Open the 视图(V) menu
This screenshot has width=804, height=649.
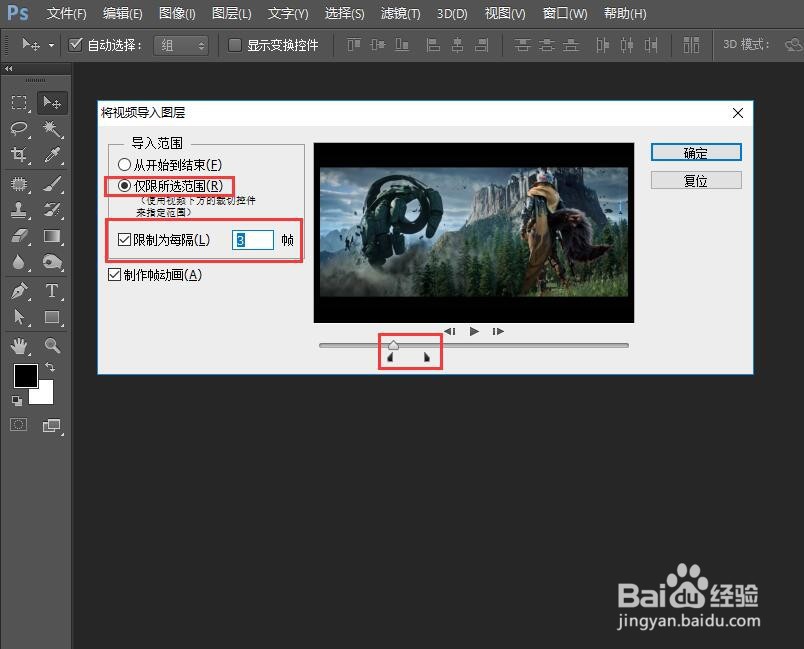[506, 13]
